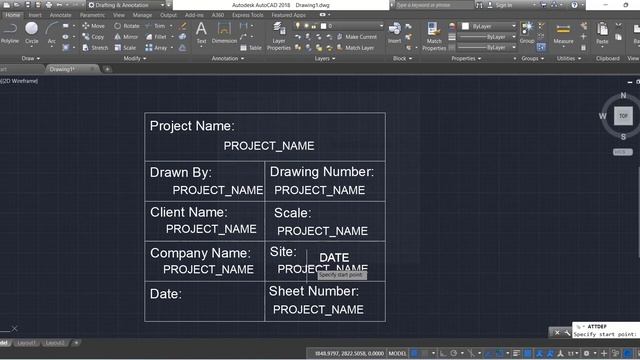Expand the Draw panel
The width and height of the screenshot is (640, 360).
click(x=31, y=58)
